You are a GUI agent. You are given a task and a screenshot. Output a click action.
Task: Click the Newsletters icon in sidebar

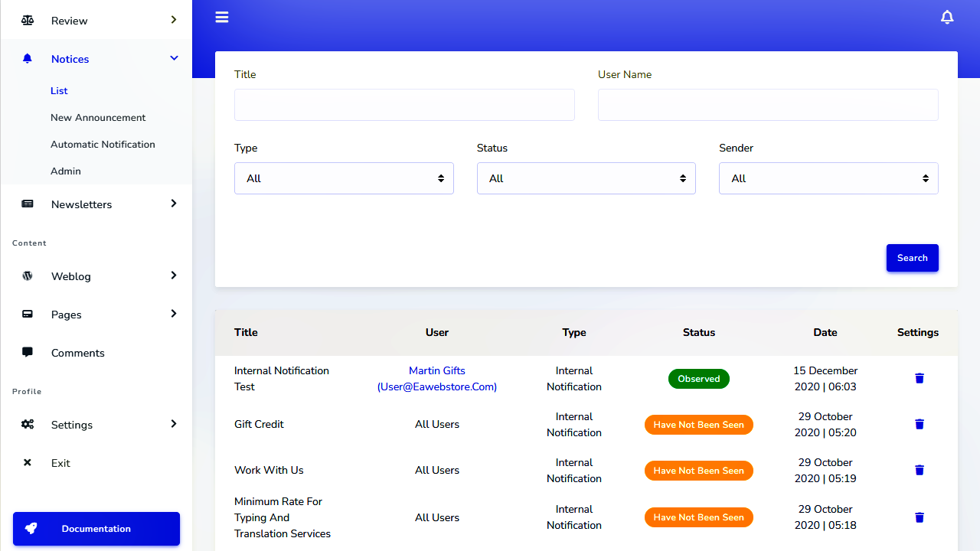(28, 204)
